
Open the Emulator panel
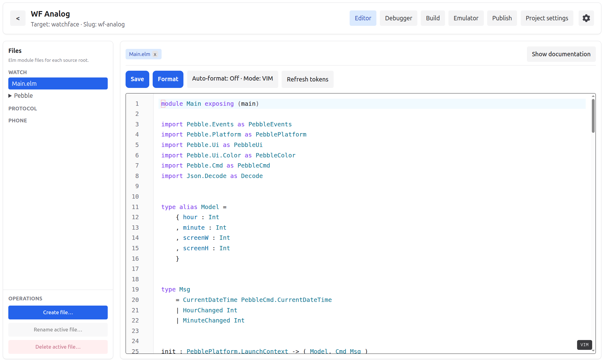(x=466, y=18)
